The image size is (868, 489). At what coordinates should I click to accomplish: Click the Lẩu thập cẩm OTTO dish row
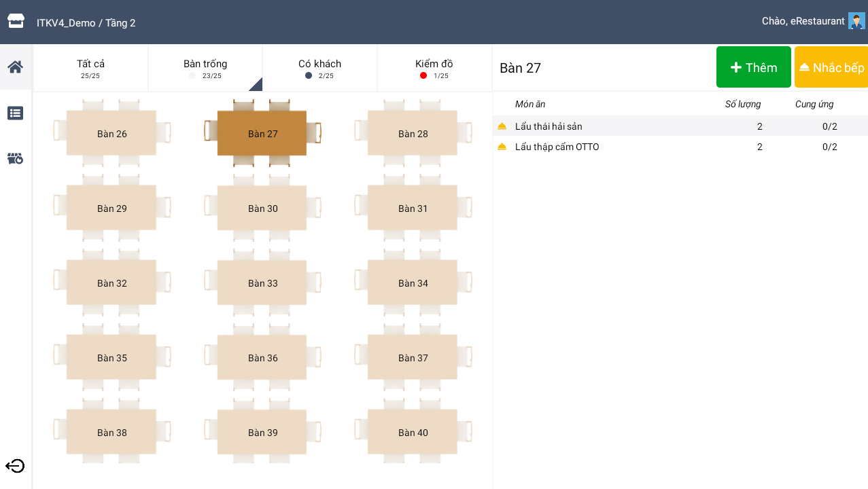tap(680, 147)
